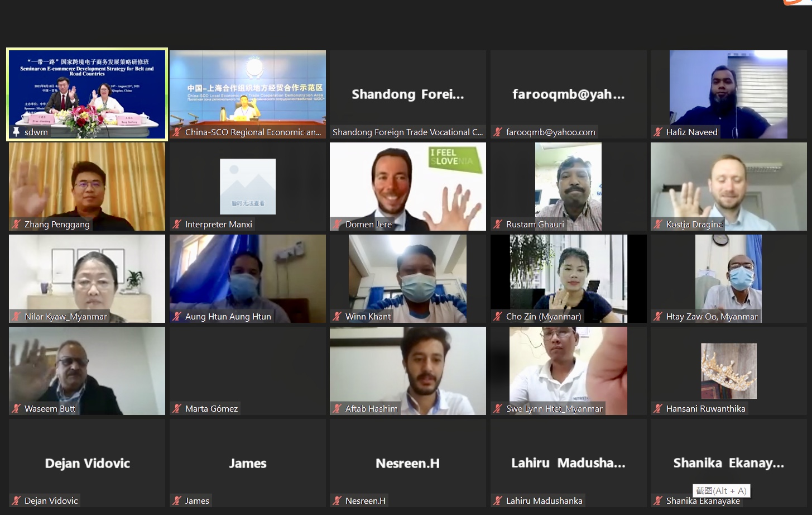Click Hafiz Naveed's muted microphone icon
This screenshot has width=812, height=515.
point(658,132)
